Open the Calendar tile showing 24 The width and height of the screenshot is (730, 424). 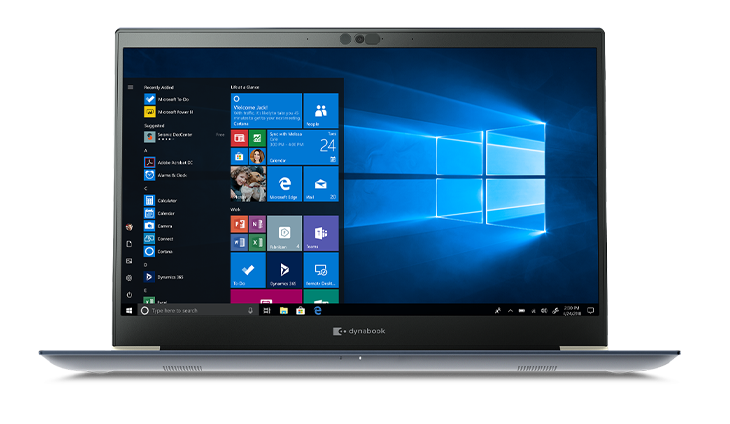tap(303, 147)
